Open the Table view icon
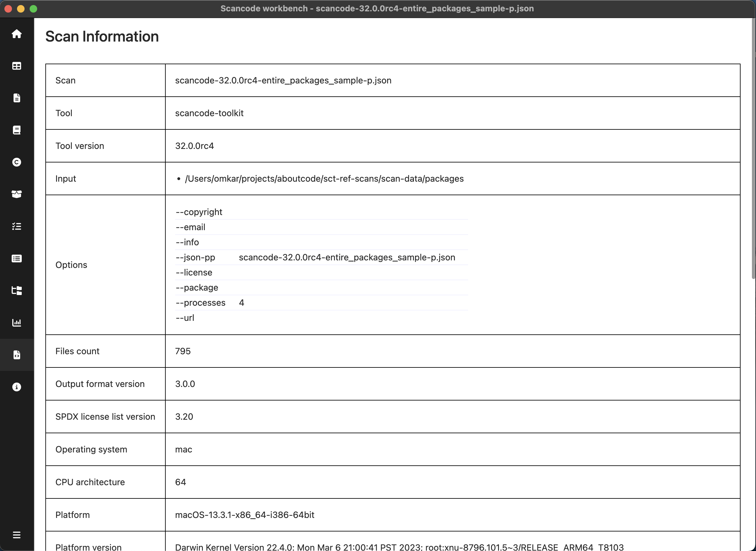Image resolution: width=756 pixels, height=551 pixels. coord(17,66)
